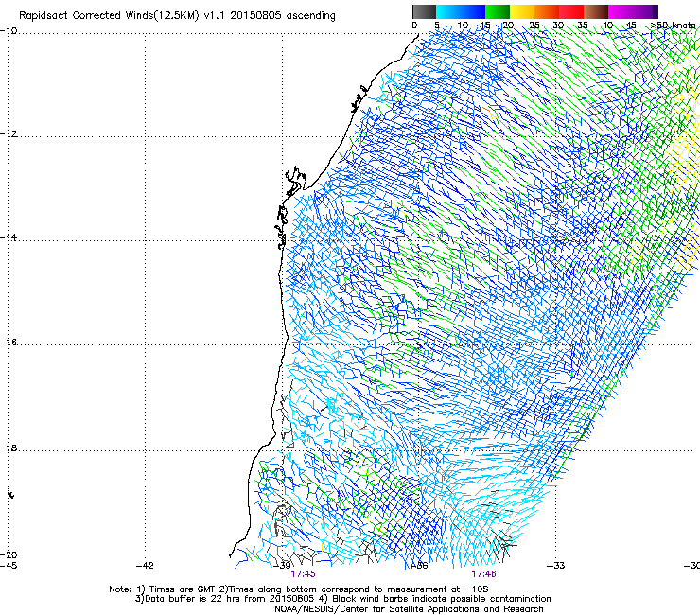
Task: Click the Rapidscat Corrected Winds title text
Action: coord(177,15)
